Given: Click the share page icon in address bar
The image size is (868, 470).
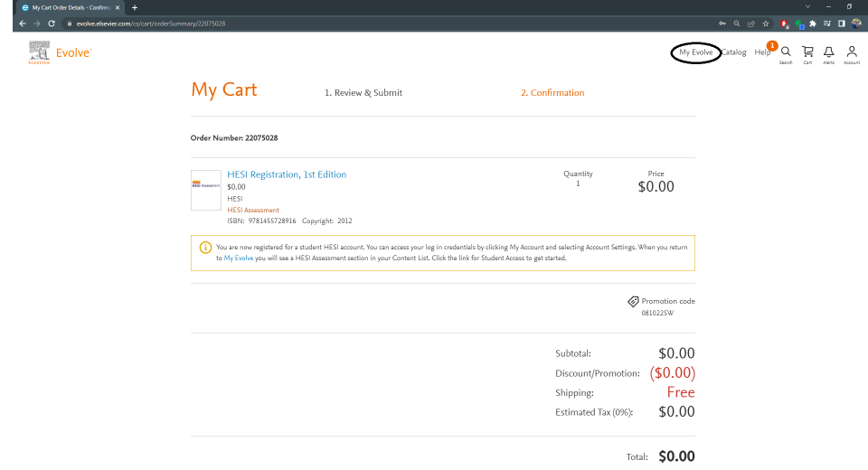Looking at the screenshot, I should 751,23.
